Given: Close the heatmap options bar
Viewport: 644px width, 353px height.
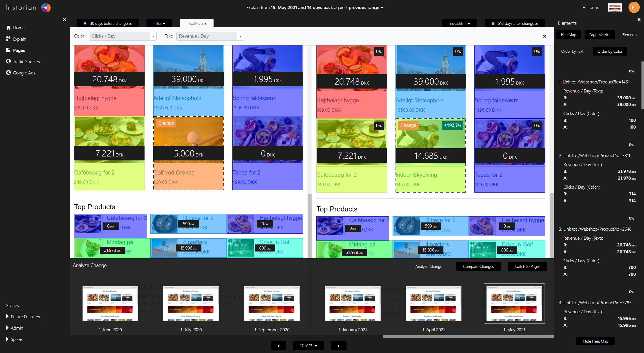Looking at the screenshot, I should point(545,36).
